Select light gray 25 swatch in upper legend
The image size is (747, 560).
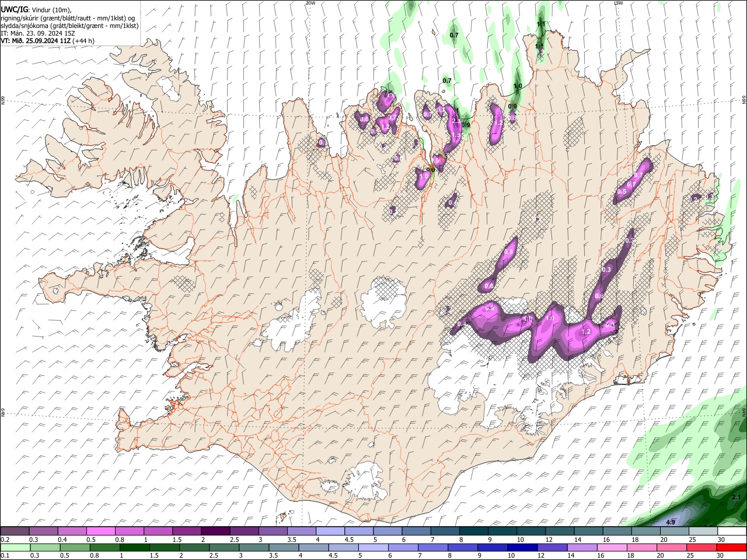[703, 531]
